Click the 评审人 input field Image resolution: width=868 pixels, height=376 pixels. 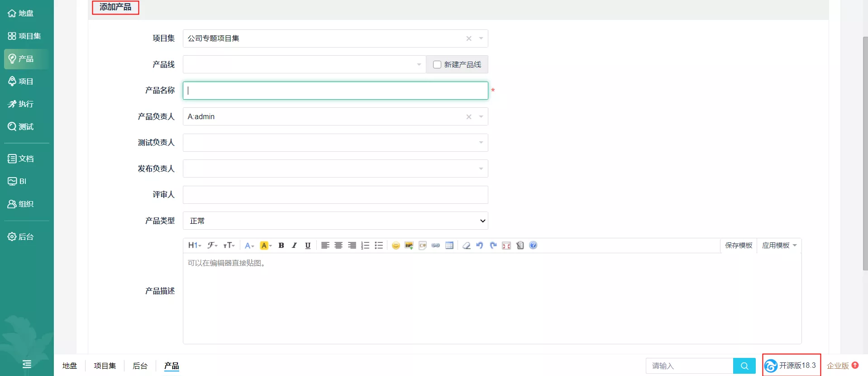(335, 195)
